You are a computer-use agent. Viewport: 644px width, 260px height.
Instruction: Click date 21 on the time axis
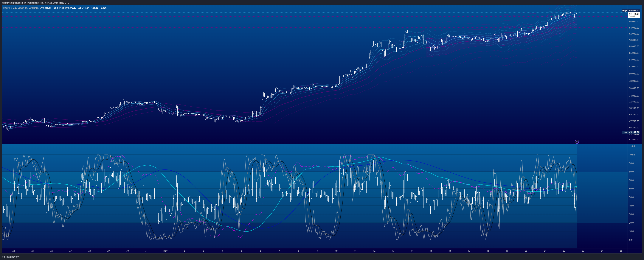click(545, 251)
